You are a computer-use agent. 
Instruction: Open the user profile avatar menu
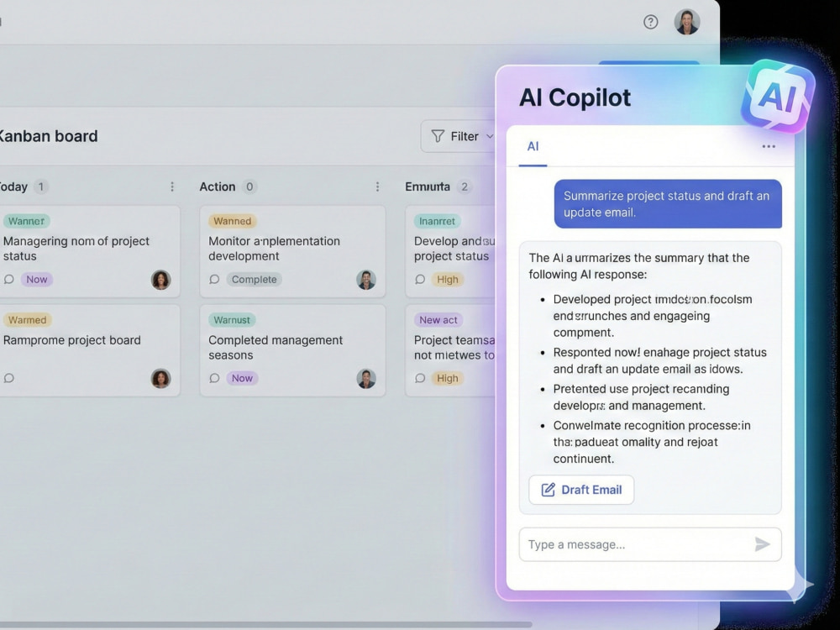[x=687, y=22]
